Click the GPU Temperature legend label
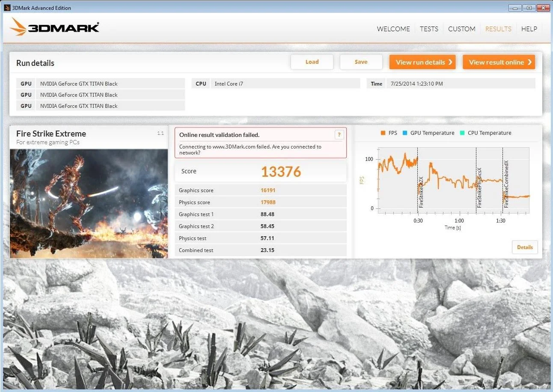Image resolution: width=553 pixels, height=392 pixels. click(432, 133)
